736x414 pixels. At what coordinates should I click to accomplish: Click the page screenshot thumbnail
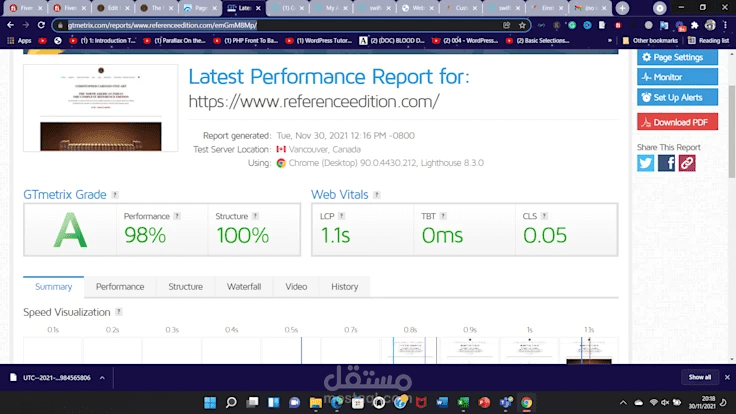point(100,108)
